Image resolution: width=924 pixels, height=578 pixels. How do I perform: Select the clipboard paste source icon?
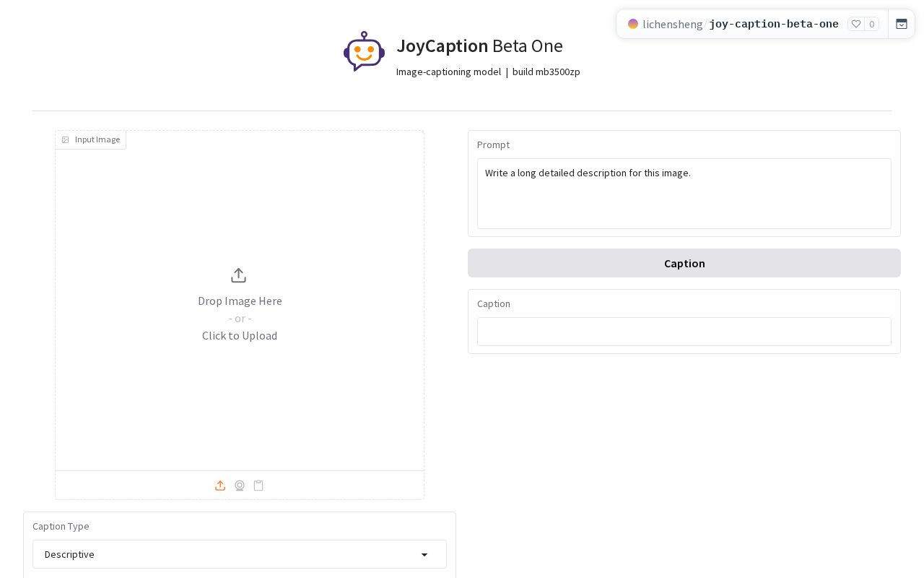[x=258, y=486]
